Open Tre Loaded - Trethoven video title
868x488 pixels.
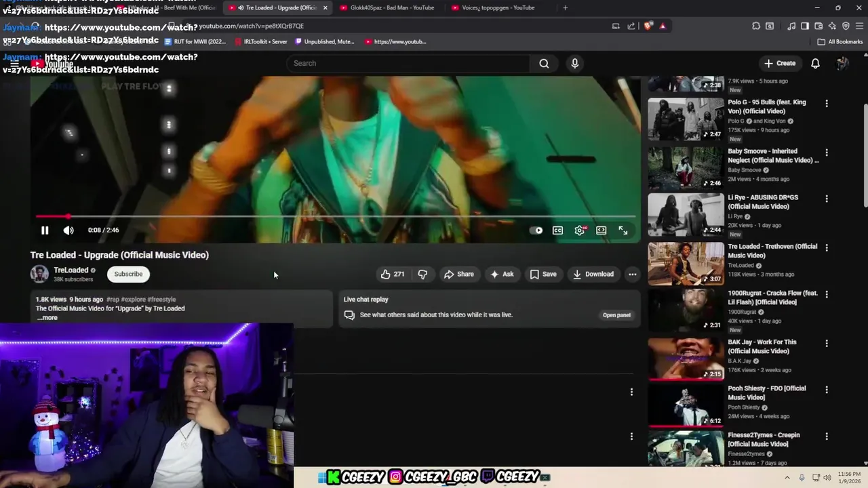coord(772,251)
